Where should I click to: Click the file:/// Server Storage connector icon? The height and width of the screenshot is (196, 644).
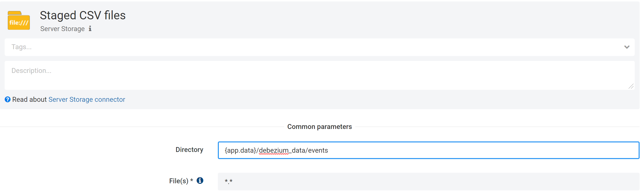19,21
